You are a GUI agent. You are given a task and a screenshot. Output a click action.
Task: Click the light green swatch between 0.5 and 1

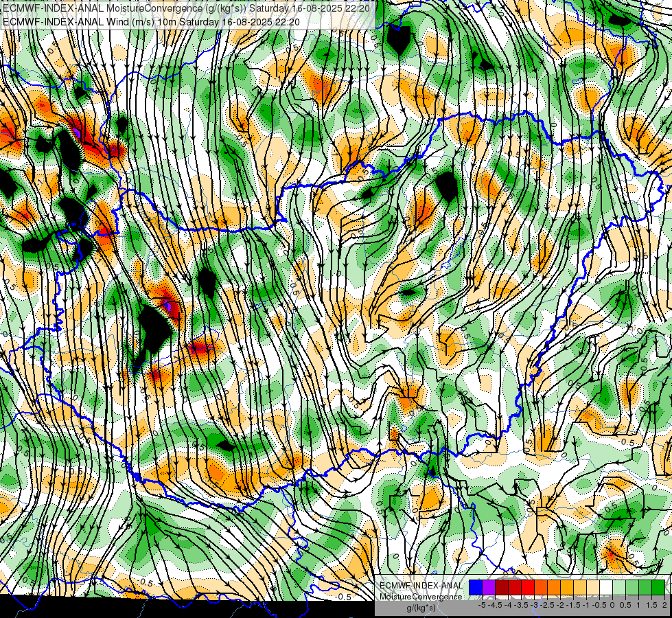632,587
